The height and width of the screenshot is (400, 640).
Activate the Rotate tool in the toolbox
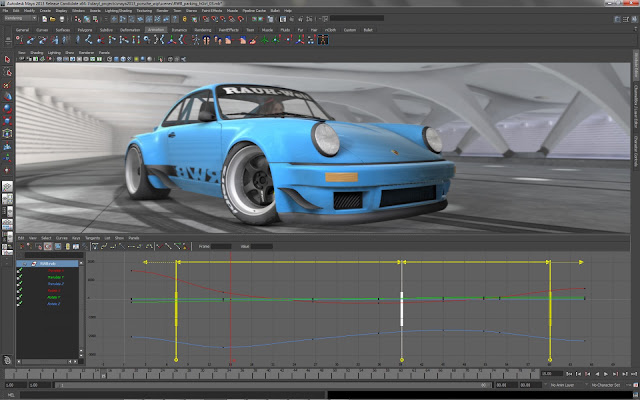coord(7,109)
